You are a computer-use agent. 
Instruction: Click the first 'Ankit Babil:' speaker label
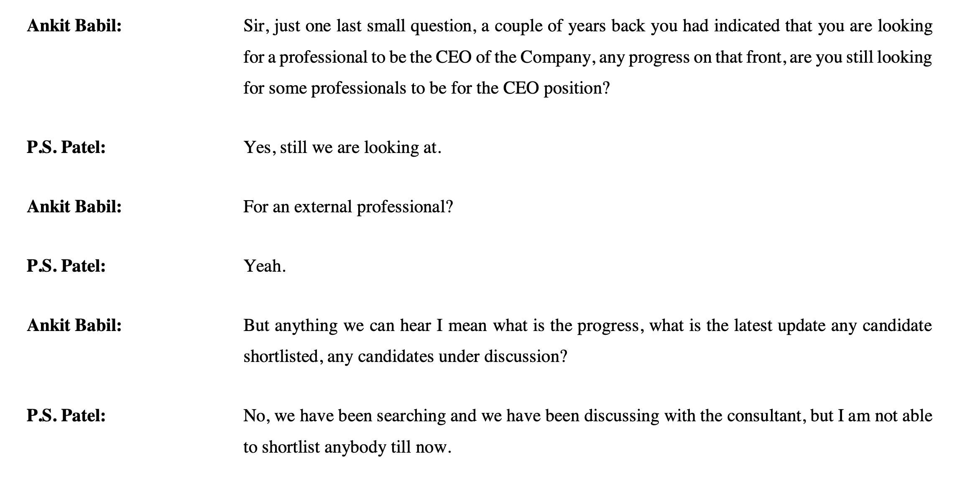pyautogui.click(x=74, y=26)
